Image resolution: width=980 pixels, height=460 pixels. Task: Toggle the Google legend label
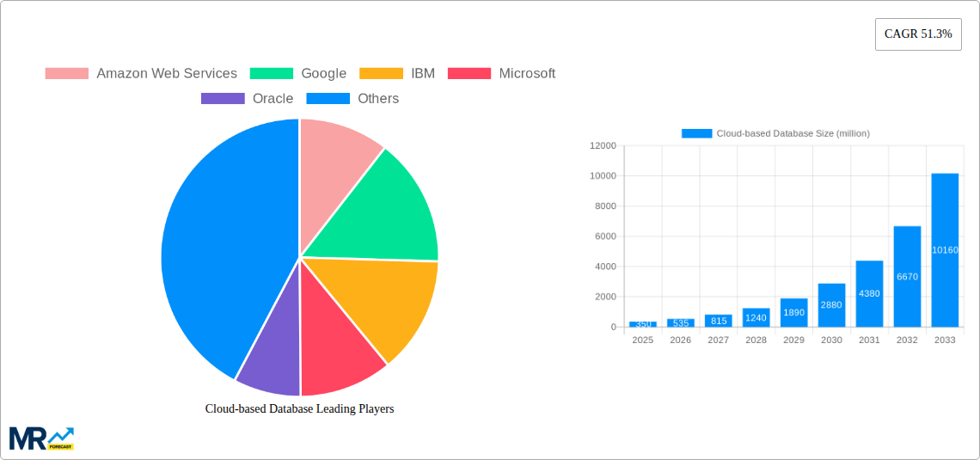[324, 74]
